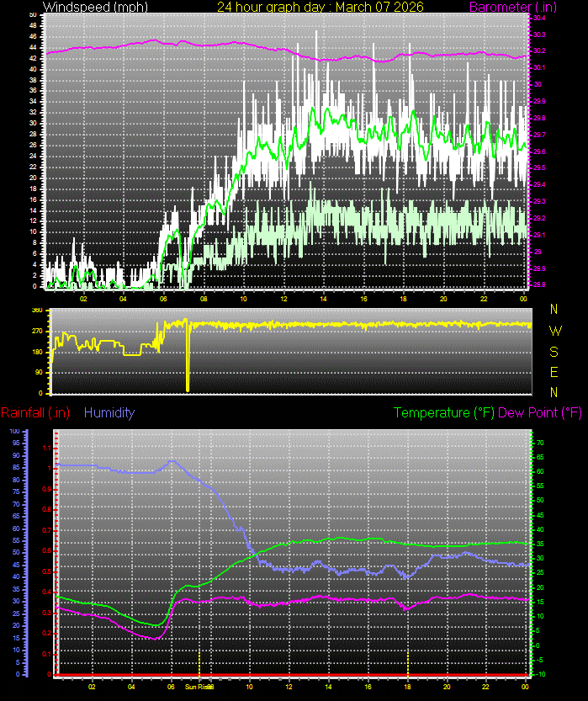Click the "30.4" barometer axis value
Screen dimensions: 588x701
click(538, 18)
